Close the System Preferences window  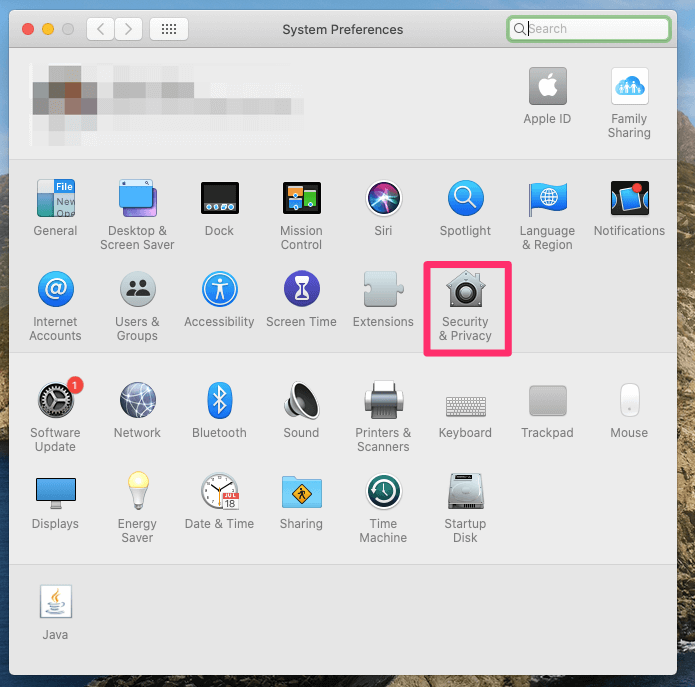click(x=28, y=29)
